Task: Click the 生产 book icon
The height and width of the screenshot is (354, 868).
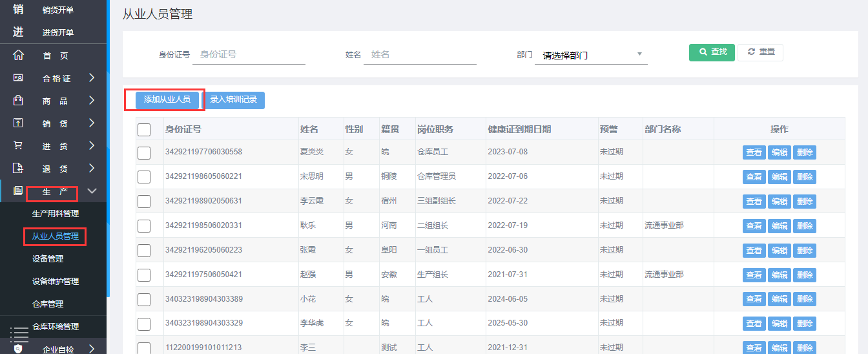Action: [18, 191]
